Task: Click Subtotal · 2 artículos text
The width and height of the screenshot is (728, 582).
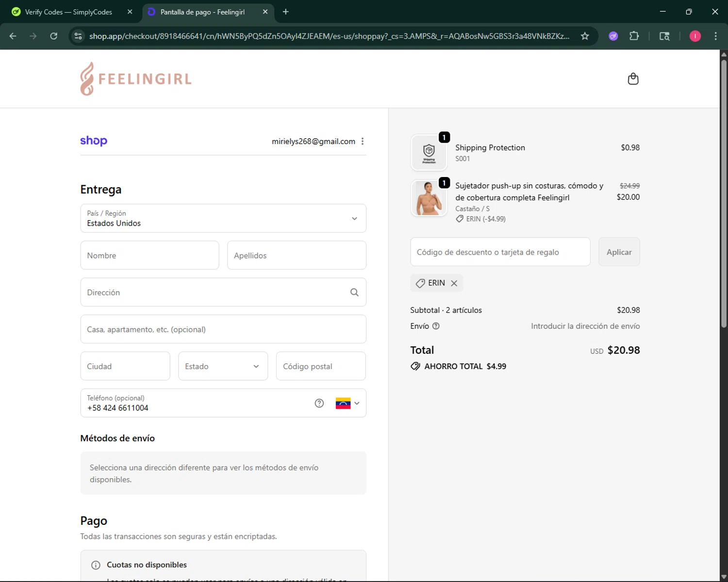Action: pyautogui.click(x=446, y=310)
